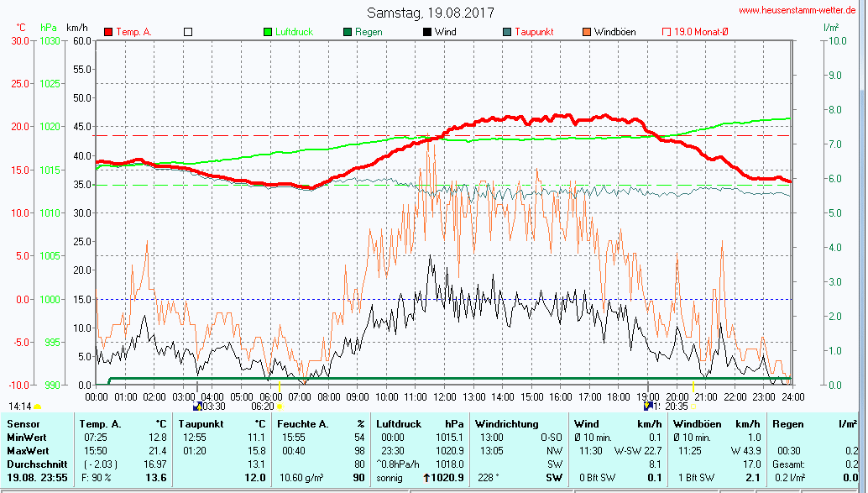
Task: Click the teal Taupunkt legend square
Action: (x=507, y=32)
